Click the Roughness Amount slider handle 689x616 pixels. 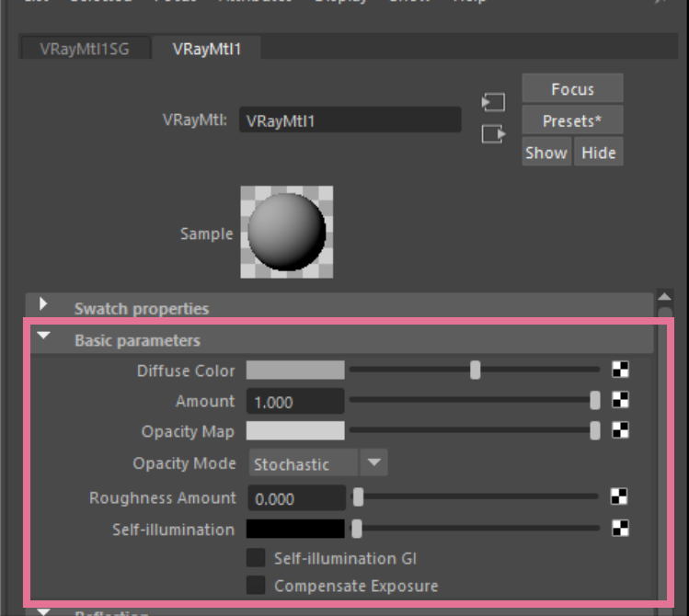coord(358,496)
